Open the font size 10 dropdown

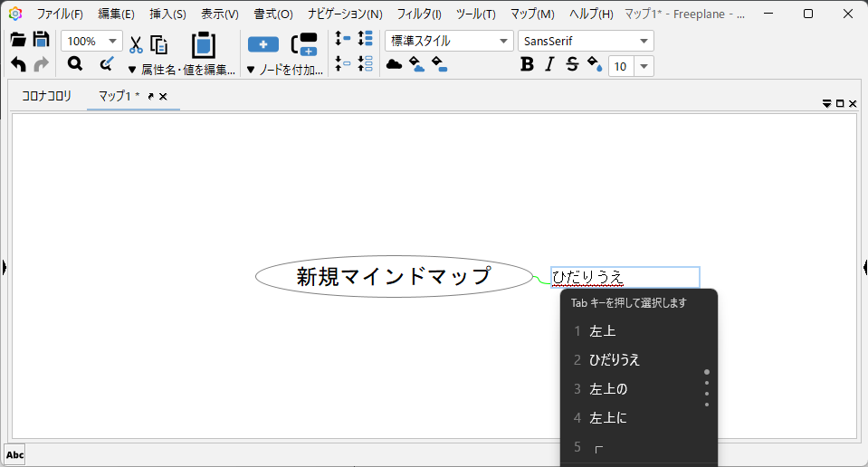(x=644, y=66)
